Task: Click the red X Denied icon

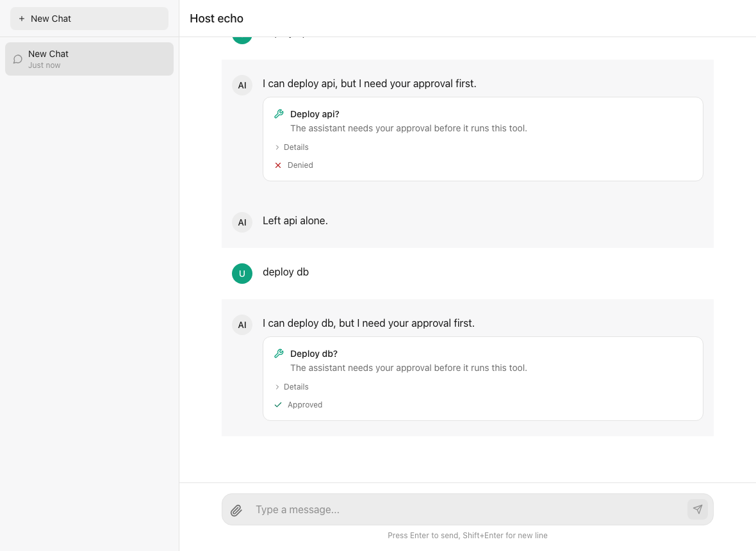Action: click(277, 165)
